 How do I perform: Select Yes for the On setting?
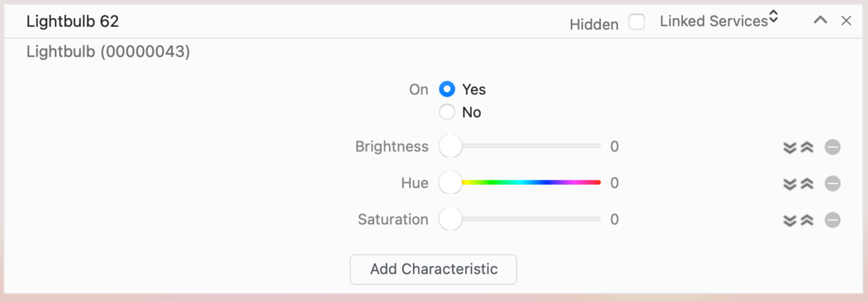[x=447, y=90]
